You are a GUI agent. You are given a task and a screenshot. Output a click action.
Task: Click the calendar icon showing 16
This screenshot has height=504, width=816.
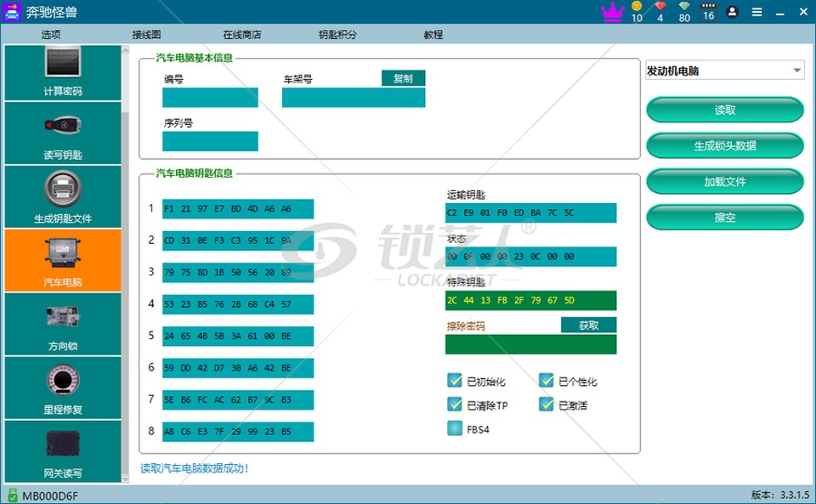pos(708,12)
